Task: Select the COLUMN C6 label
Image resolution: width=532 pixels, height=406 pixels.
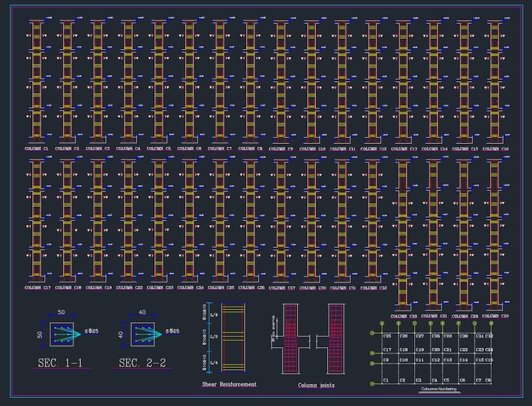Action: (190, 149)
